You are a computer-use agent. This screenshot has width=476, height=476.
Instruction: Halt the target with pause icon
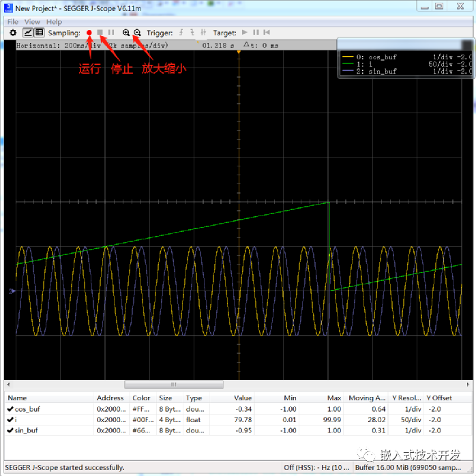point(256,32)
